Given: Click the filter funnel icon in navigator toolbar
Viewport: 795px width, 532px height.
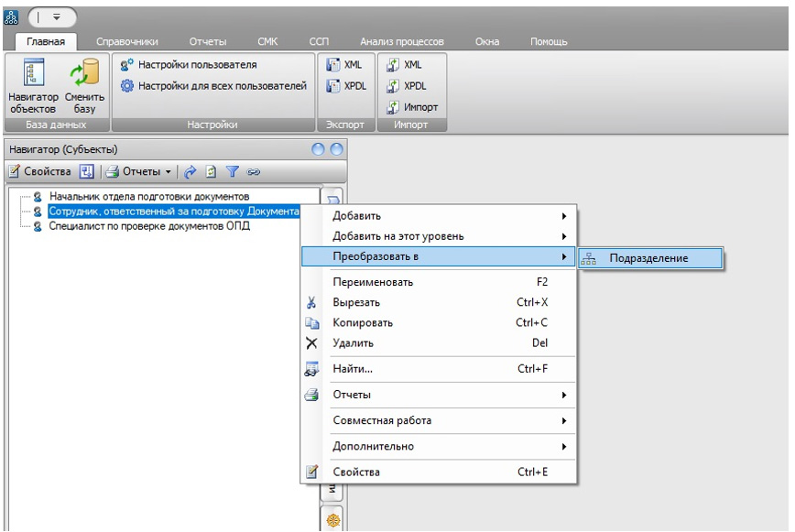Looking at the screenshot, I should pos(232,171).
